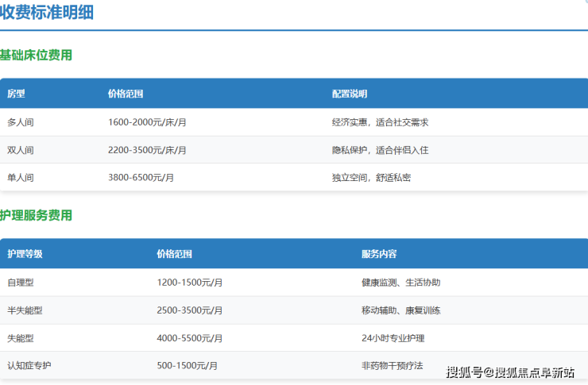Click the 房型 column header

coord(16,94)
